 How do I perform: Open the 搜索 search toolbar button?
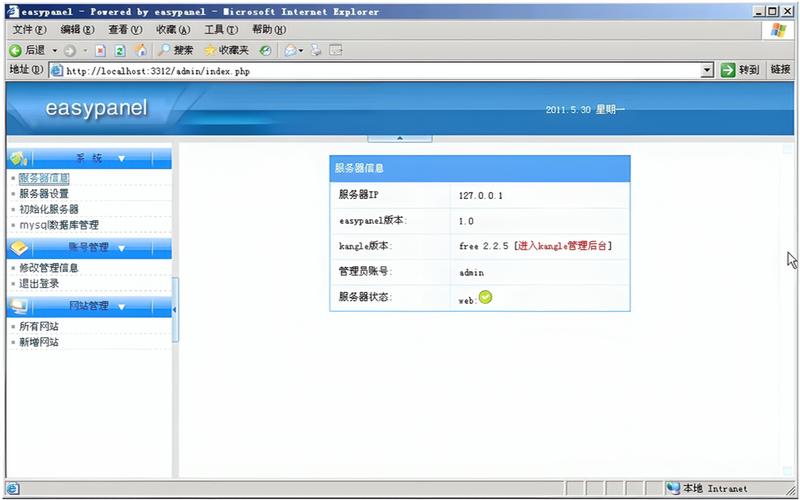pos(176,50)
